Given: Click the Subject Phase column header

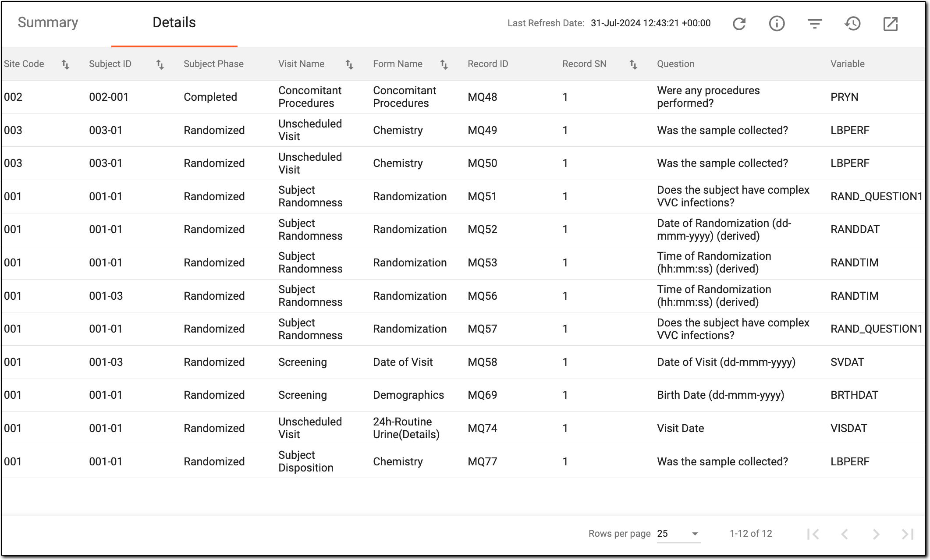Looking at the screenshot, I should 213,64.
